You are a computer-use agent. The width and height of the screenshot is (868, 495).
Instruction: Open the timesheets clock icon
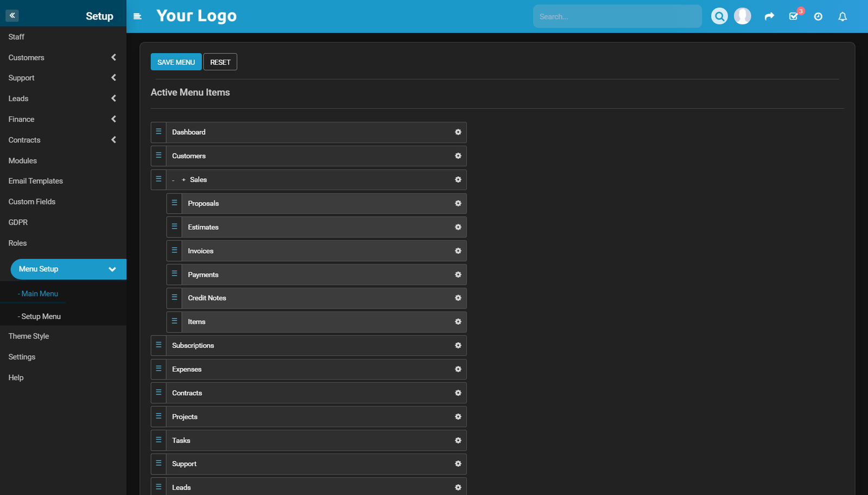coord(818,16)
